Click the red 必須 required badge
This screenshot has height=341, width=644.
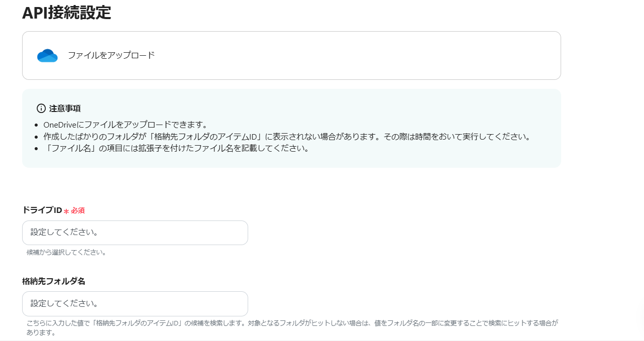pos(77,210)
